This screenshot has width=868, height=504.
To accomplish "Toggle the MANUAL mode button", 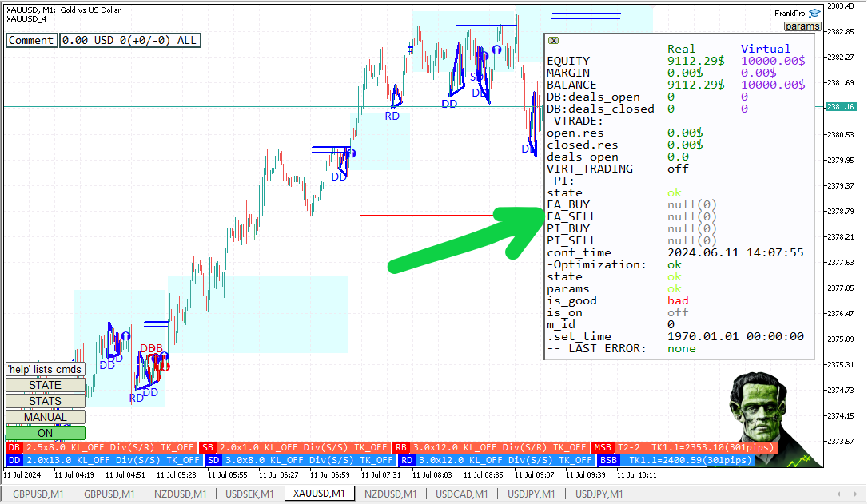I will click(x=45, y=417).
